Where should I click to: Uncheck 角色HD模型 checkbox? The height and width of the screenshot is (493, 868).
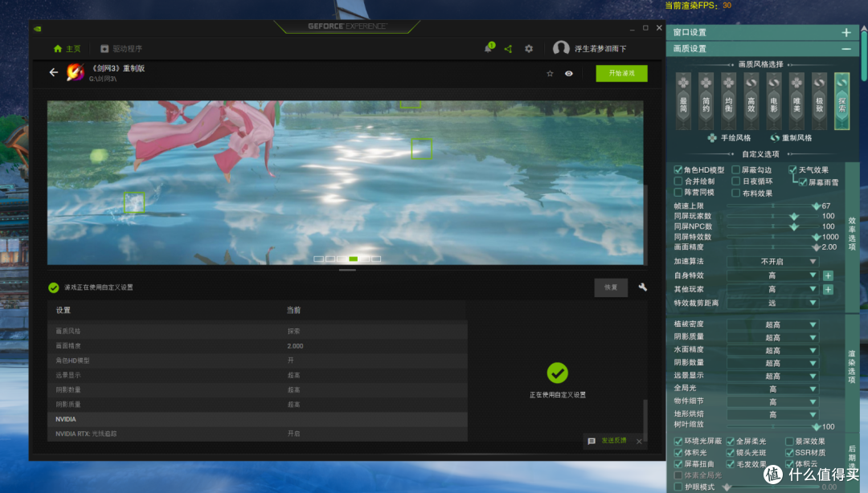[x=678, y=169]
